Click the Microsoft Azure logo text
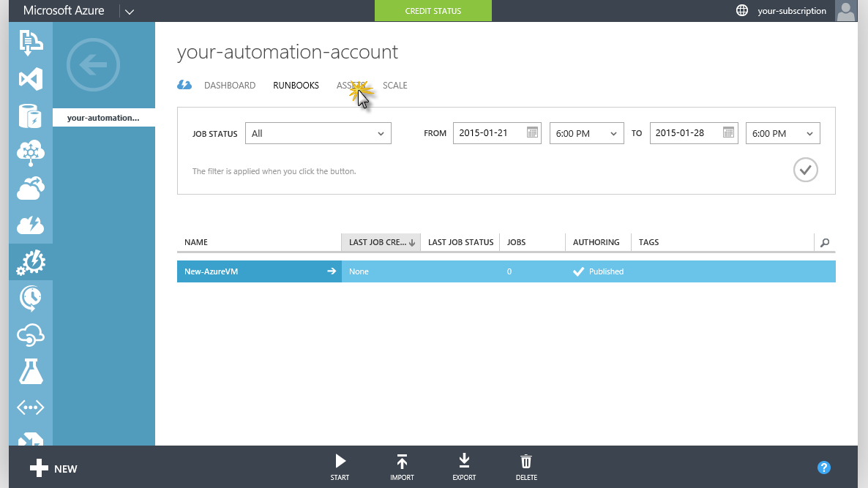 click(x=64, y=10)
